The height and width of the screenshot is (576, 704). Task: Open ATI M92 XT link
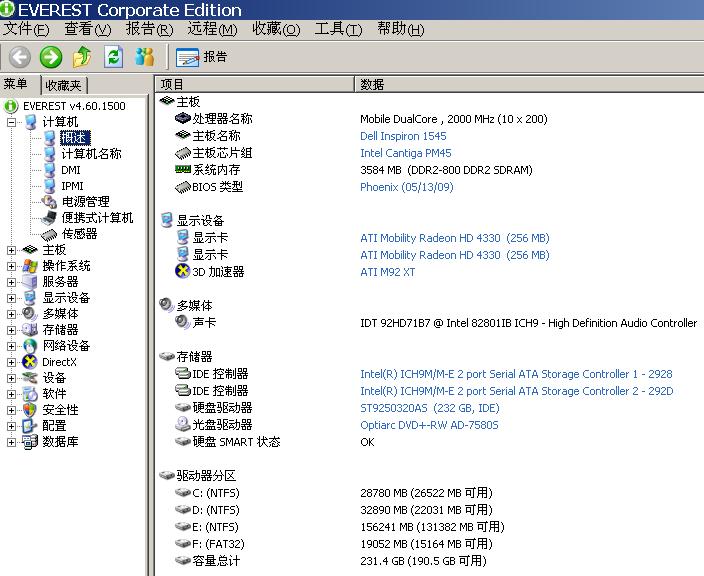(387, 272)
